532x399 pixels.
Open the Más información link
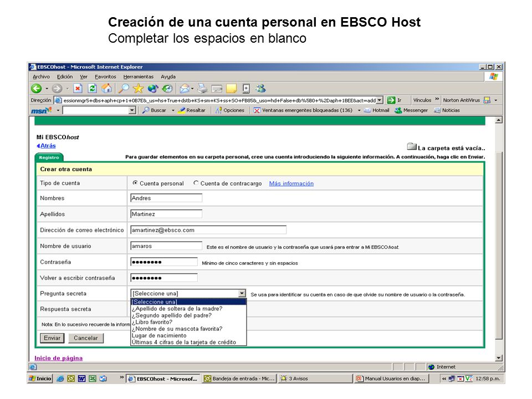[x=291, y=183]
